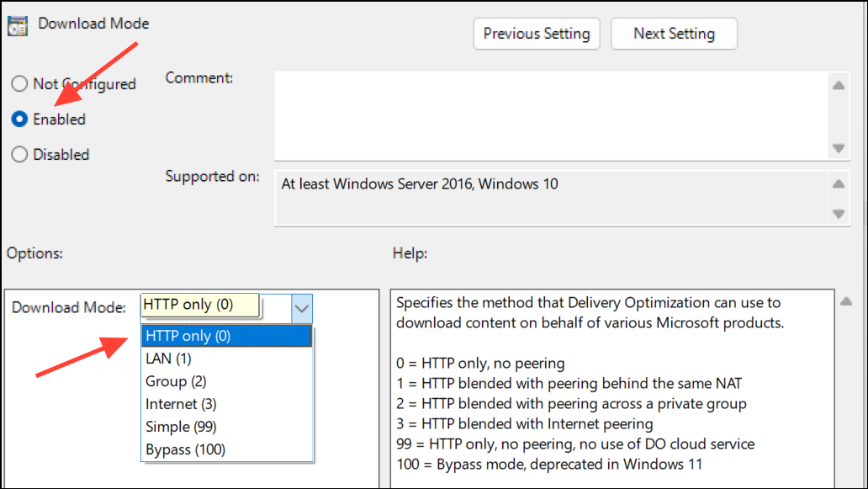Choose HTTP only (0) from list
Screen dimensions: 868x489
[227, 336]
